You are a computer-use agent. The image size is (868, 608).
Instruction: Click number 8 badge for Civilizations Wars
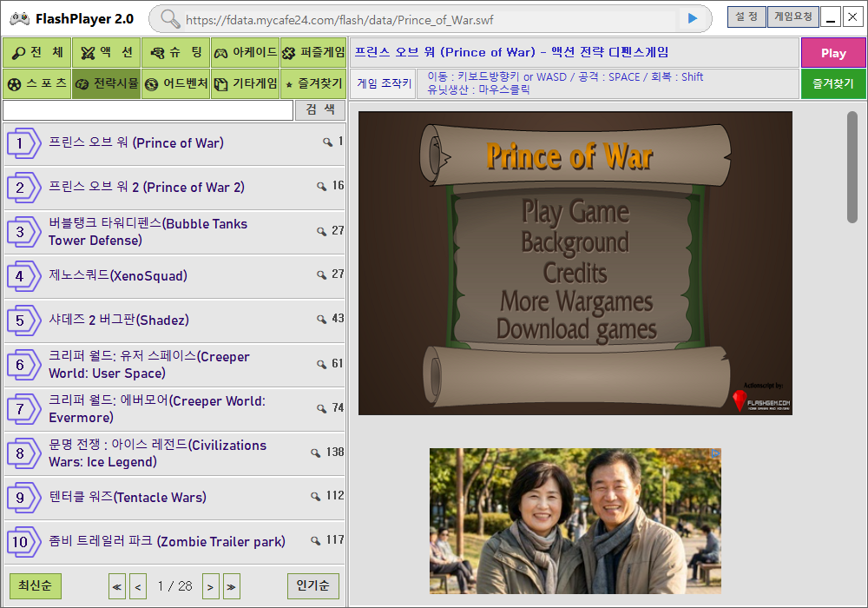pyautogui.click(x=23, y=453)
